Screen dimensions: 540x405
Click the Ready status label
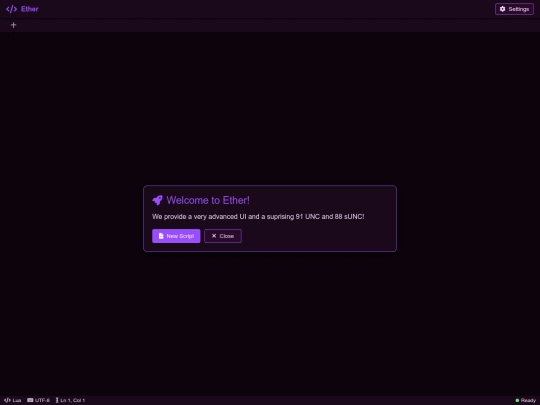528,400
